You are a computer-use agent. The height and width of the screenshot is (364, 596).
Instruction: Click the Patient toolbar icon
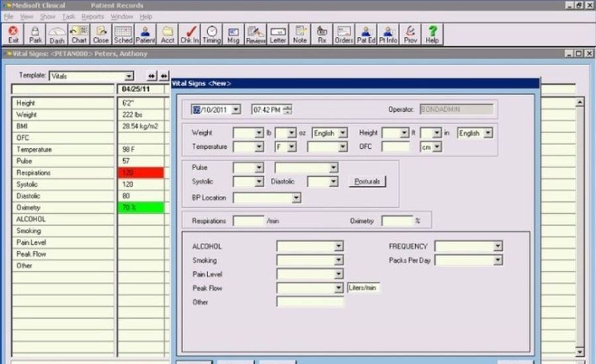click(145, 34)
